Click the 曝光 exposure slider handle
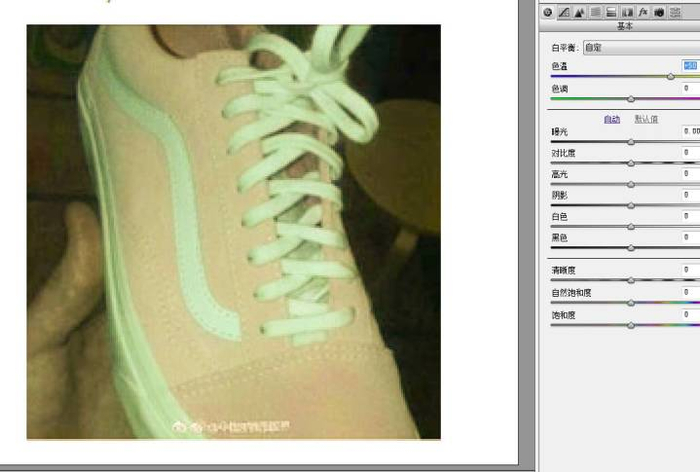 (631, 142)
